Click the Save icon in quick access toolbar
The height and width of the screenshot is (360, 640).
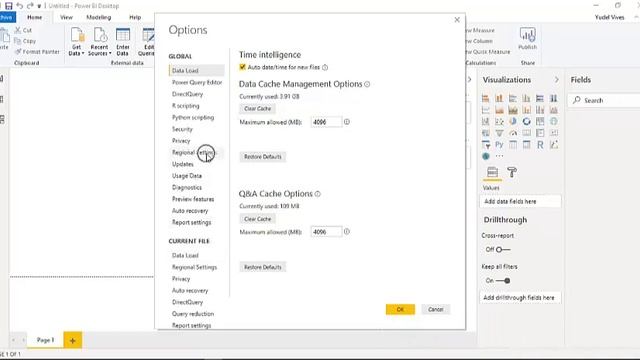tap(9, 6)
